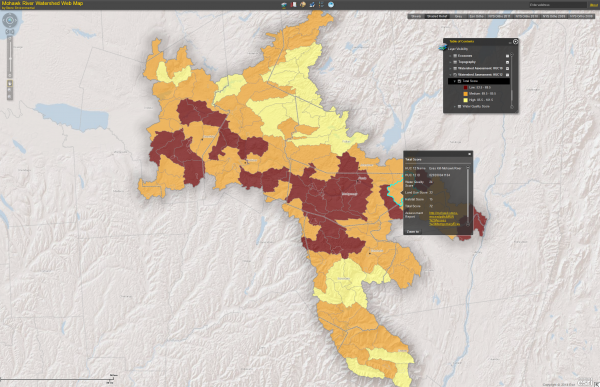600x387 pixels.
Task: Toggle the Total Score sublayer checkbox
Action: click(x=460, y=81)
